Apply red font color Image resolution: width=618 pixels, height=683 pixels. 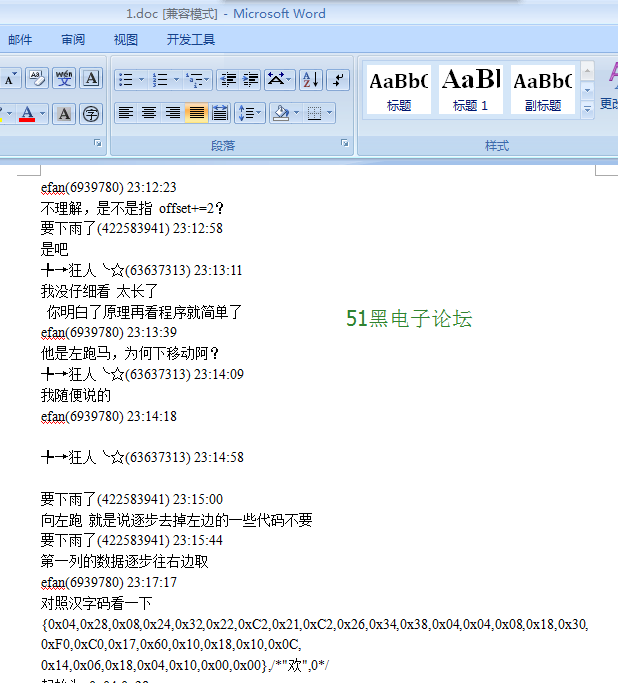27,114
